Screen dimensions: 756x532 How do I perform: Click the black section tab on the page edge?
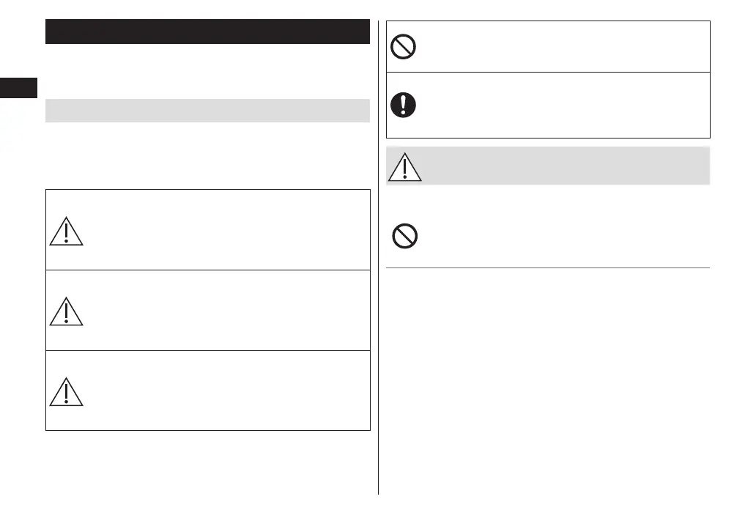pyautogui.click(x=19, y=88)
